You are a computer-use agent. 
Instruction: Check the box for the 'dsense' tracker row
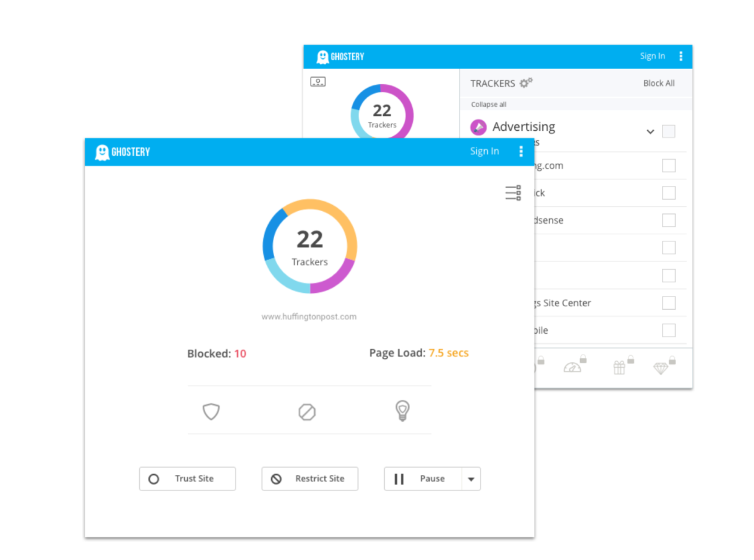point(668,220)
